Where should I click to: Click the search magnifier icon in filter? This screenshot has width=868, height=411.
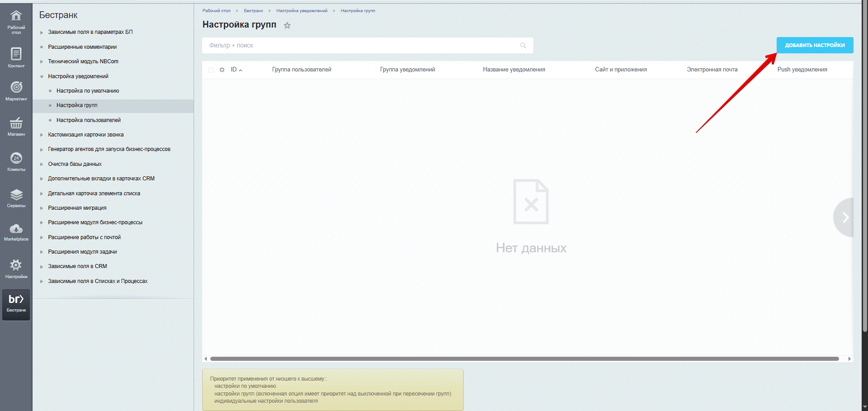[x=523, y=46]
